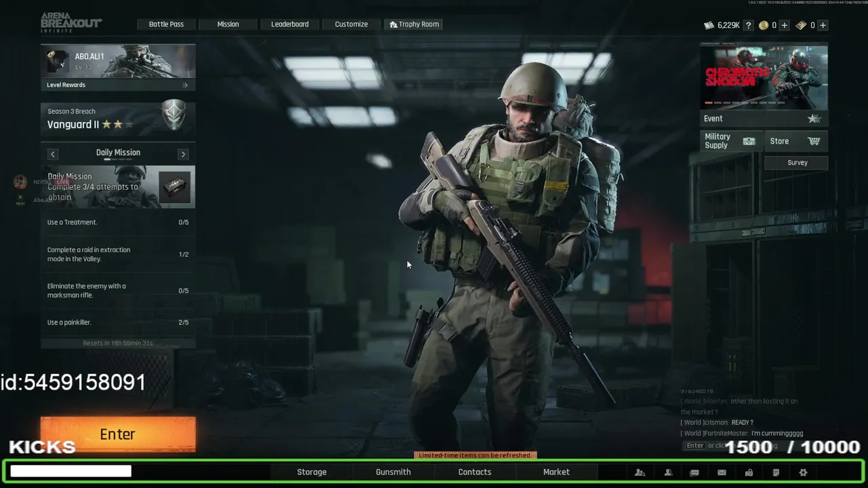Open the Chromatic Shadow event banner
The height and width of the screenshot is (488, 868).
tap(764, 76)
